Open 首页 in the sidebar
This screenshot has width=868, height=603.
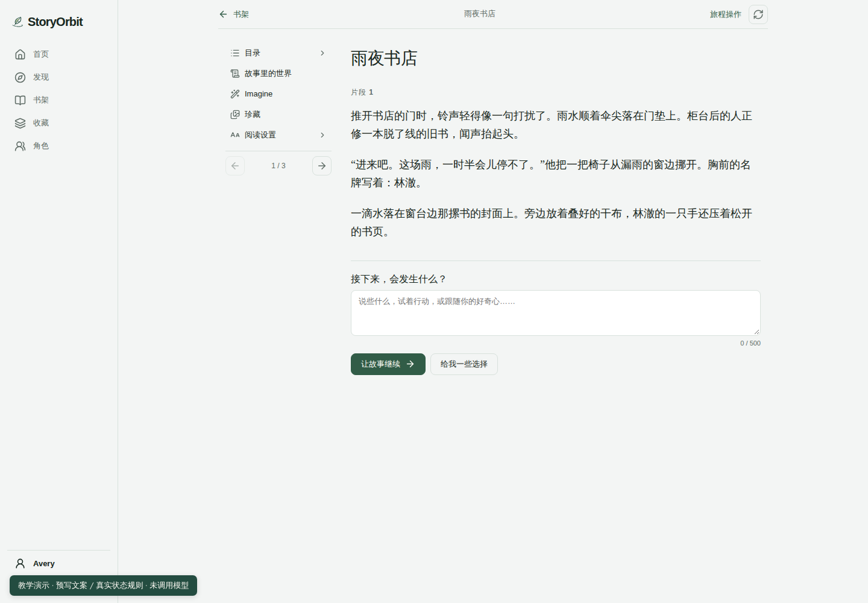[58, 54]
